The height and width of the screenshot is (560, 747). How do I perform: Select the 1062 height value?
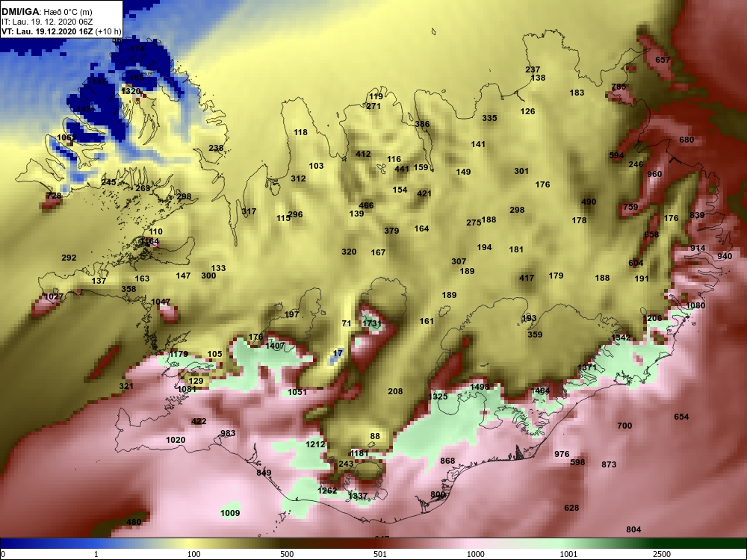click(x=66, y=137)
